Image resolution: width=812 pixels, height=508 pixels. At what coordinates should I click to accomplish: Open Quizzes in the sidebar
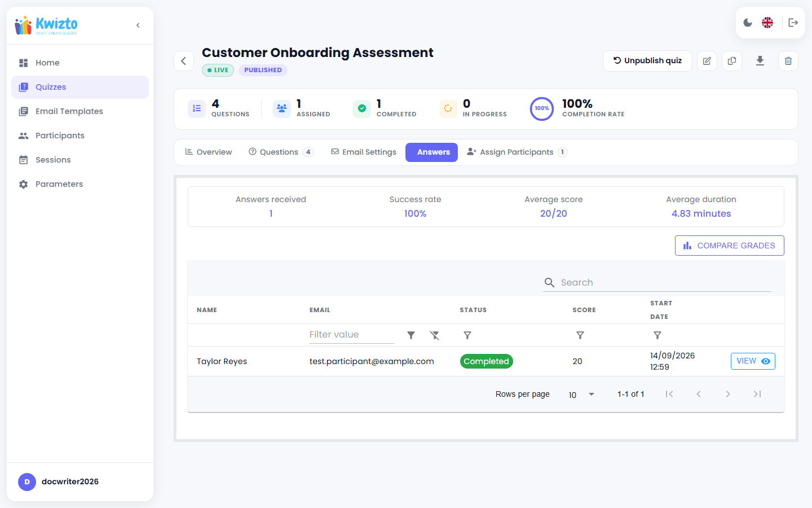[x=80, y=87]
